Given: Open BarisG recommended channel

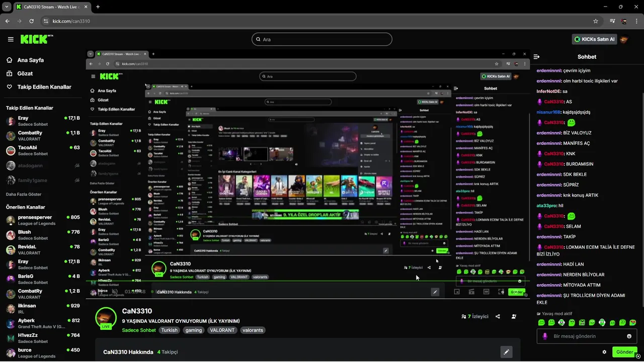Looking at the screenshot, I should point(43,279).
